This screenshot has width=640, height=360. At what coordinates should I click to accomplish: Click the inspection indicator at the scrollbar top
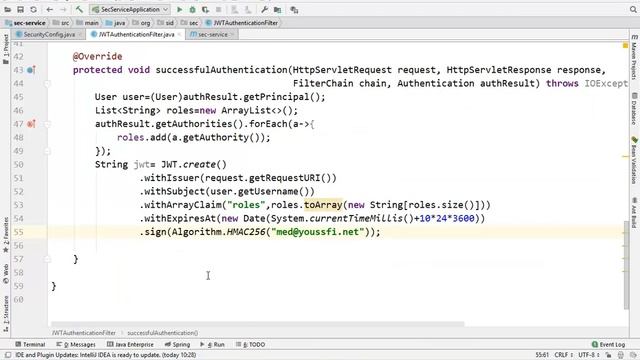tap(625, 46)
